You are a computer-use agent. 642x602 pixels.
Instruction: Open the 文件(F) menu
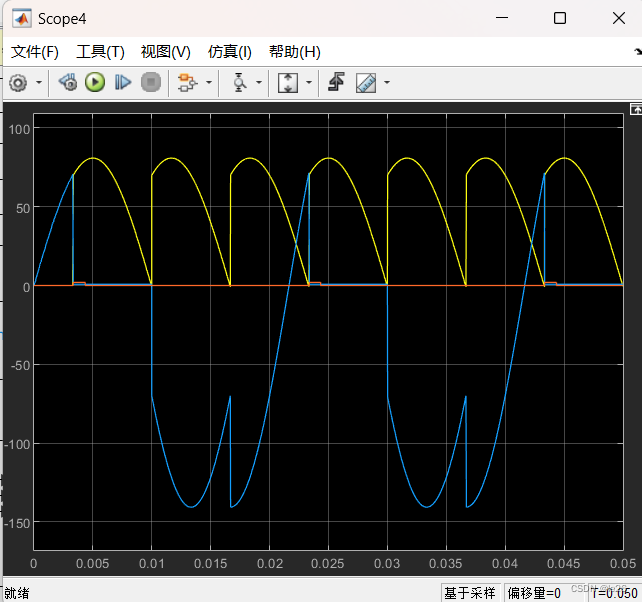(x=35, y=52)
